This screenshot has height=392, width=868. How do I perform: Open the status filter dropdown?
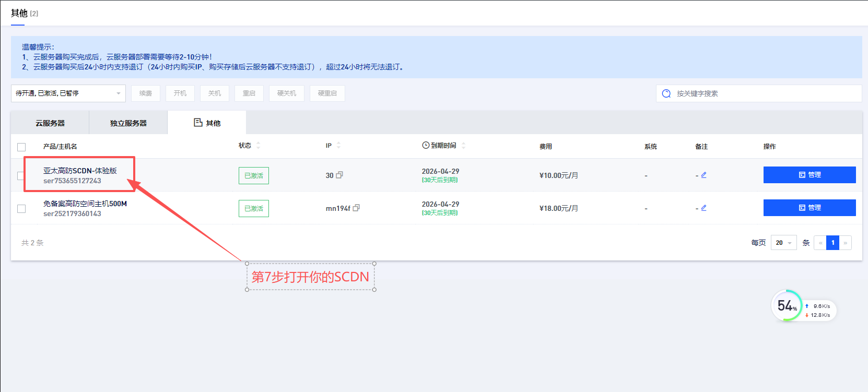click(68, 93)
